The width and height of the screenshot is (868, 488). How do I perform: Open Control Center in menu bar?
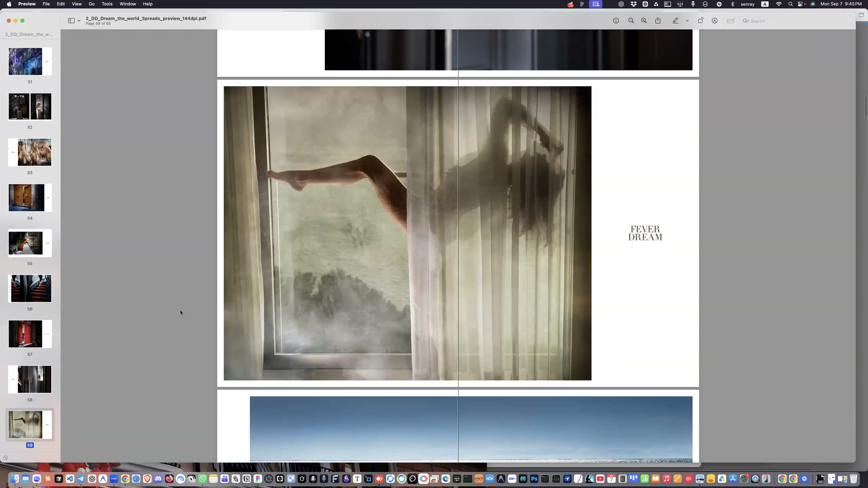(x=801, y=4)
